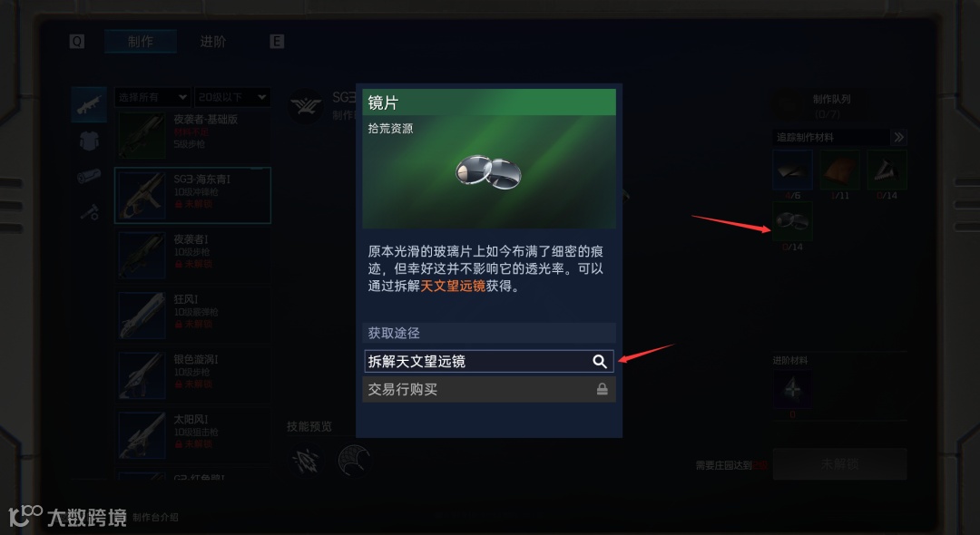Image resolution: width=980 pixels, height=535 pixels.
Task: Click the lock icon on 交易行购买
Action: (x=602, y=390)
